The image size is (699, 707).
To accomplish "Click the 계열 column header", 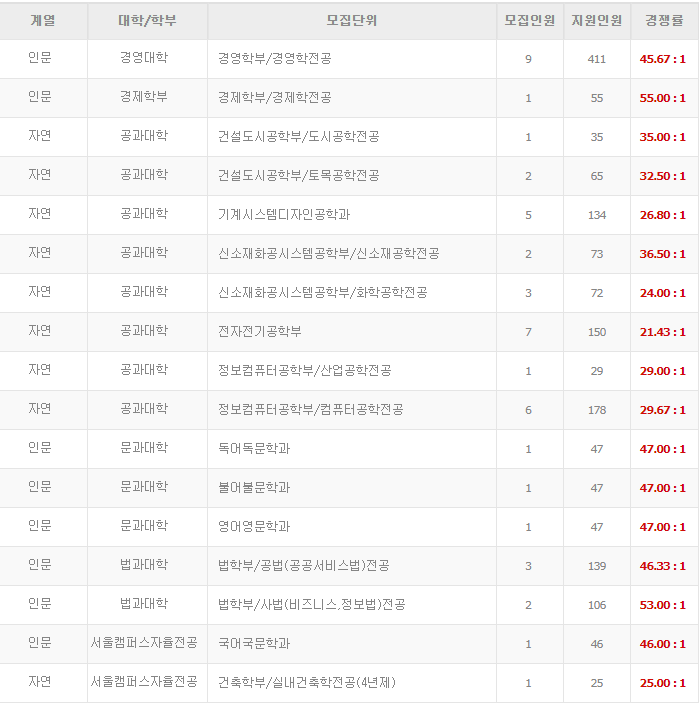I will pyautogui.click(x=43, y=21).
